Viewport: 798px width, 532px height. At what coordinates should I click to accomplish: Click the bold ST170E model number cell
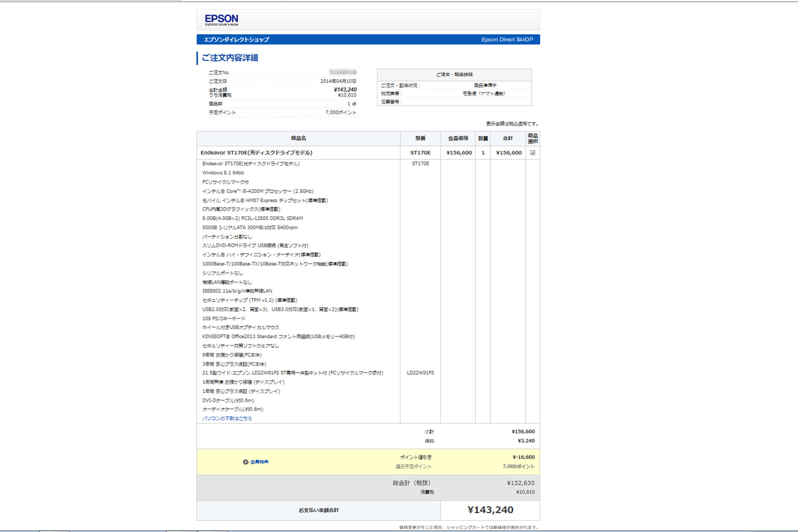pos(420,153)
